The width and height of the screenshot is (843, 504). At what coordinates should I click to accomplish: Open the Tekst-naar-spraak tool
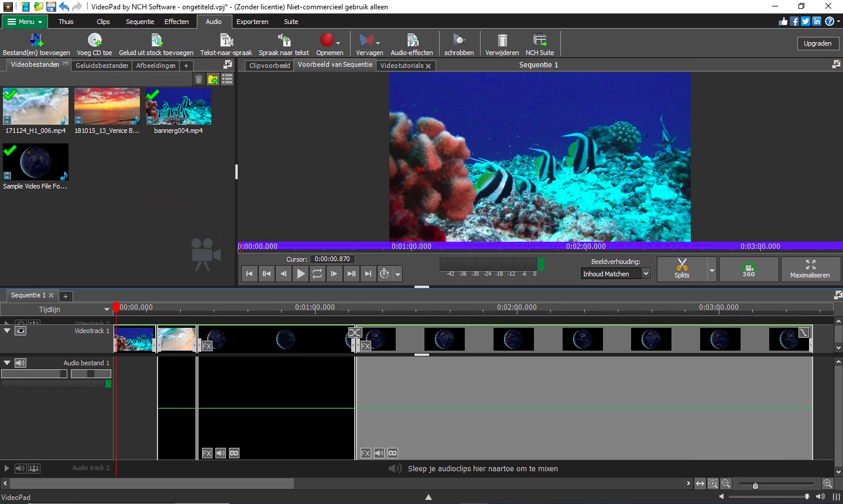(225, 43)
